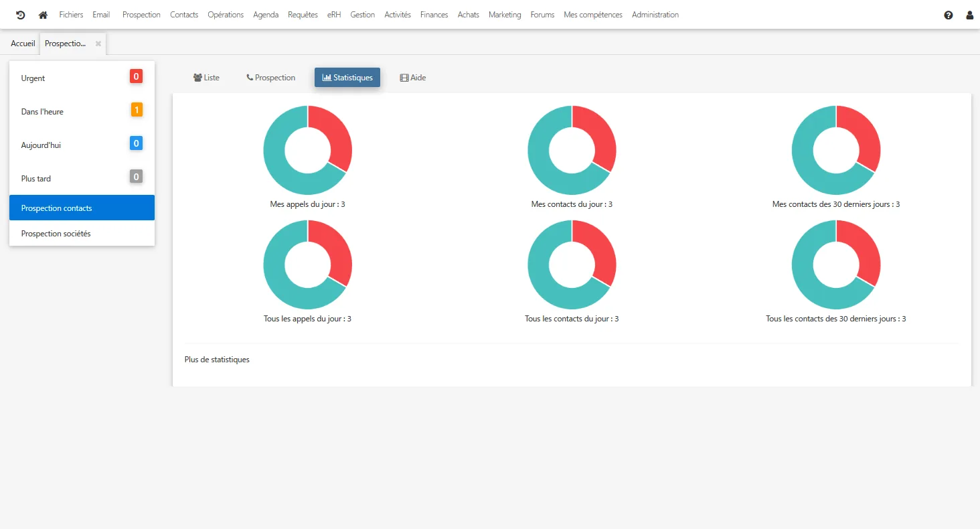Open the Aide tab
Viewport: 980px width, 529px height.
(413, 78)
